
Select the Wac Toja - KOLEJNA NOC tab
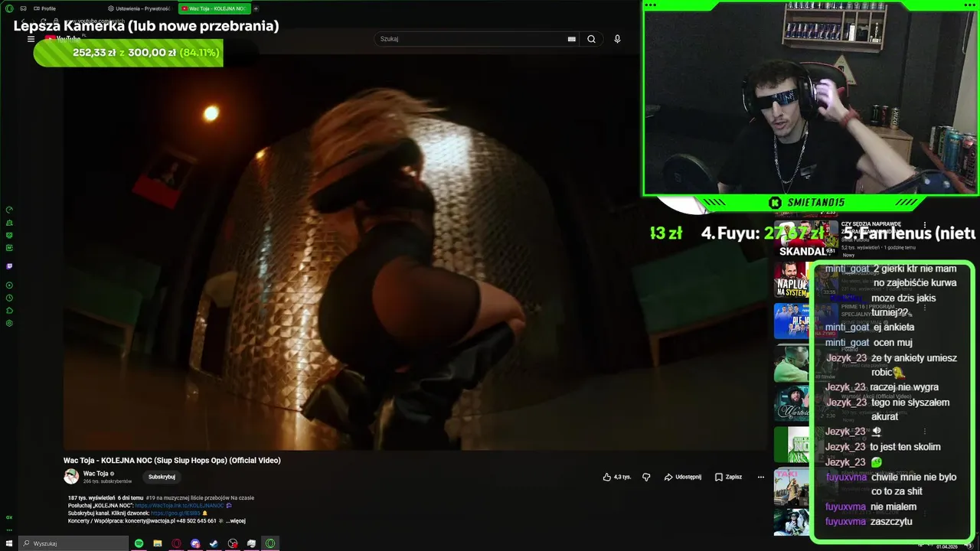[x=214, y=8]
